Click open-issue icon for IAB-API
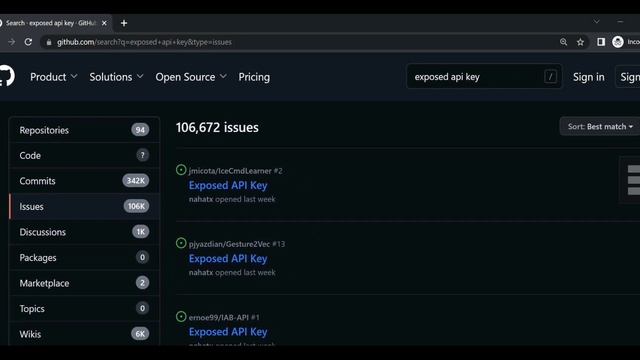This screenshot has width=640, height=360. pyautogui.click(x=181, y=317)
